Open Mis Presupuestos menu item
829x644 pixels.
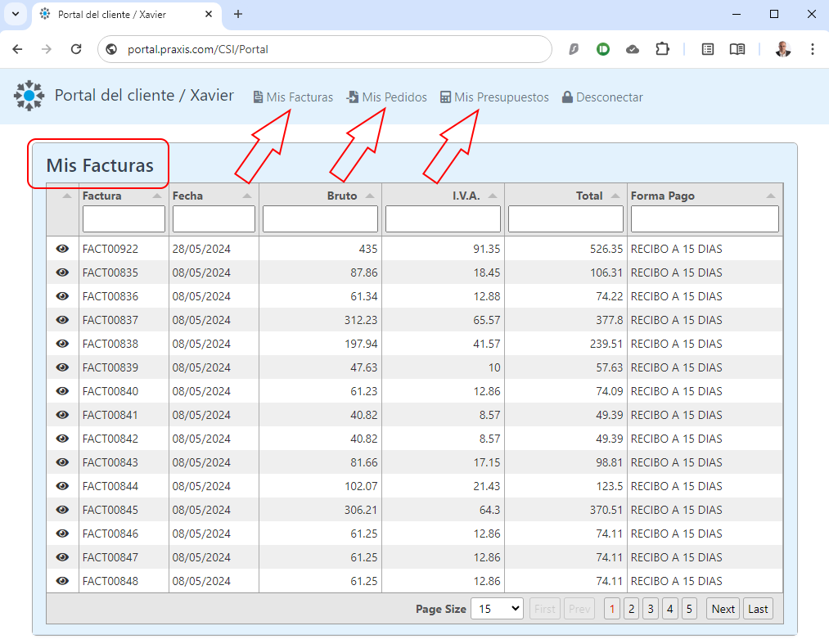tap(495, 97)
